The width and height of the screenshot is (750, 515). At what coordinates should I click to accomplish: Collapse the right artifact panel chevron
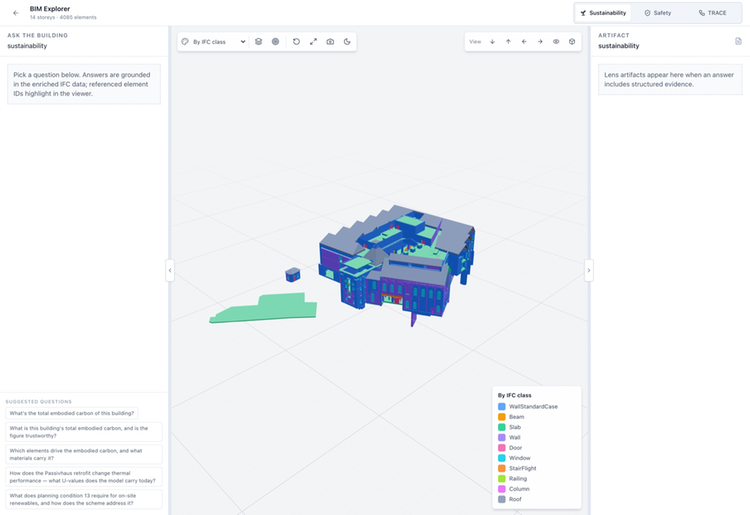tap(589, 271)
